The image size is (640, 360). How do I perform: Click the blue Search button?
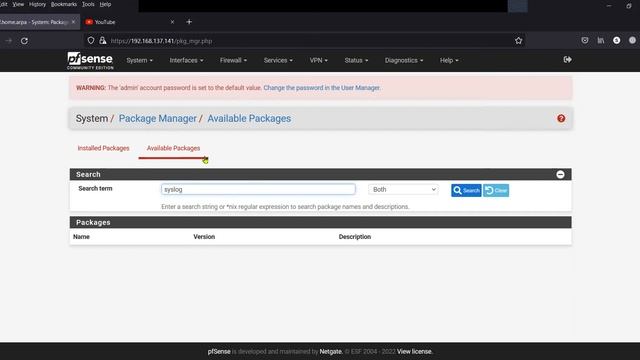(466, 190)
